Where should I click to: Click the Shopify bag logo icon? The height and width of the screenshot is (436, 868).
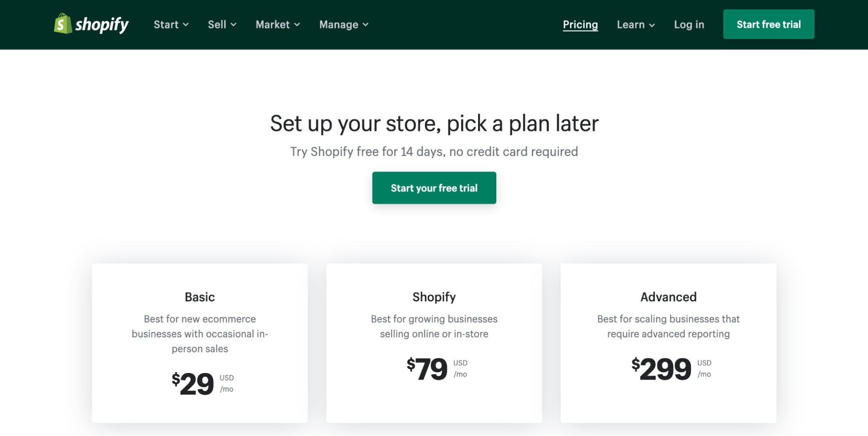tap(63, 24)
